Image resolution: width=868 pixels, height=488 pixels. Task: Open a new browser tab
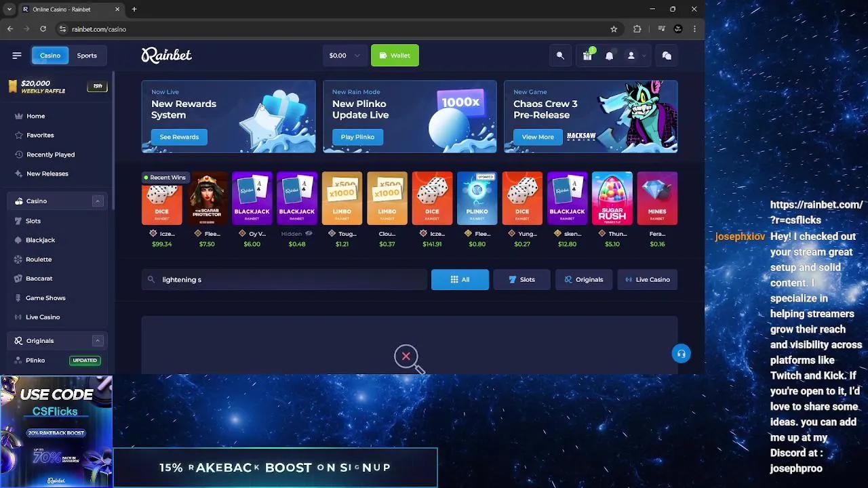click(x=134, y=9)
